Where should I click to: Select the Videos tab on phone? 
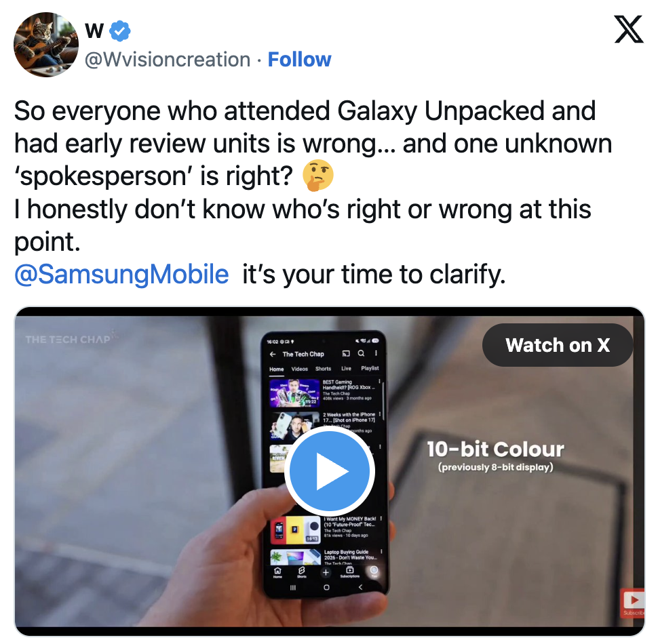point(300,369)
